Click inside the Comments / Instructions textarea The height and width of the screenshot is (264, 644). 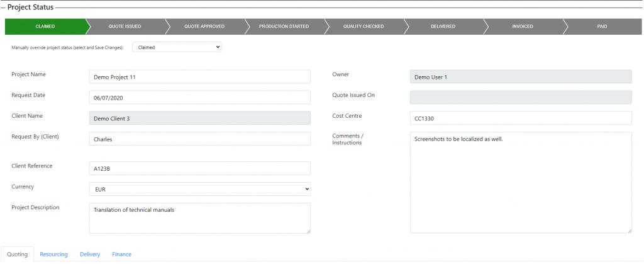[x=521, y=183]
